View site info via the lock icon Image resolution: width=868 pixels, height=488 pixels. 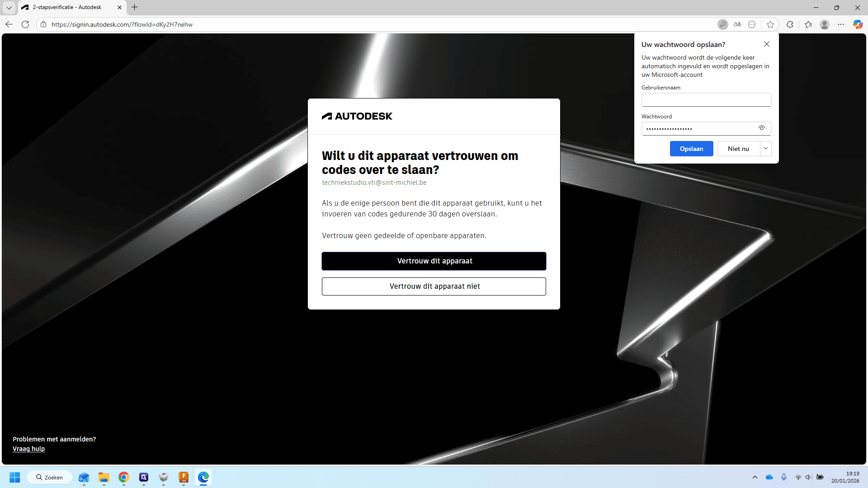tap(43, 24)
